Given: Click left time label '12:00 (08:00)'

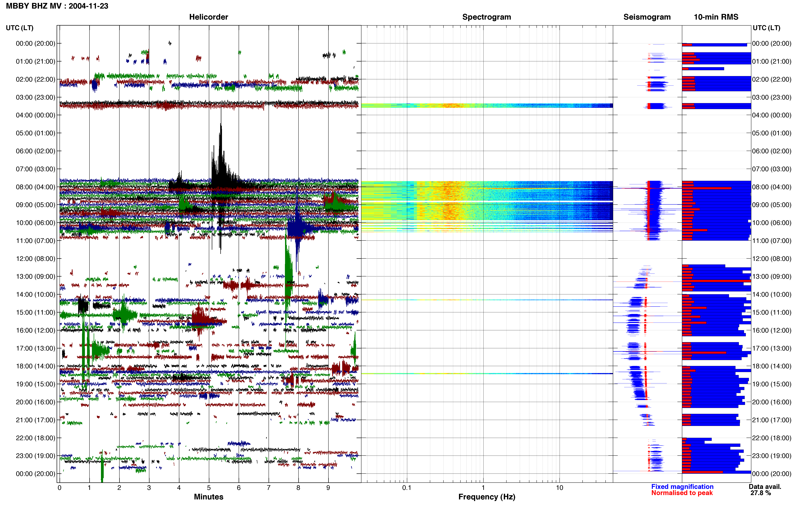Looking at the screenshot, I should click(x=36, y=259).
